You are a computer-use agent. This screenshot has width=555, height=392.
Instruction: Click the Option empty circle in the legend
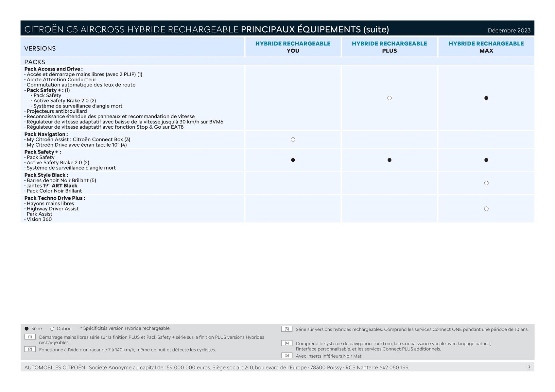coord(52,329)
